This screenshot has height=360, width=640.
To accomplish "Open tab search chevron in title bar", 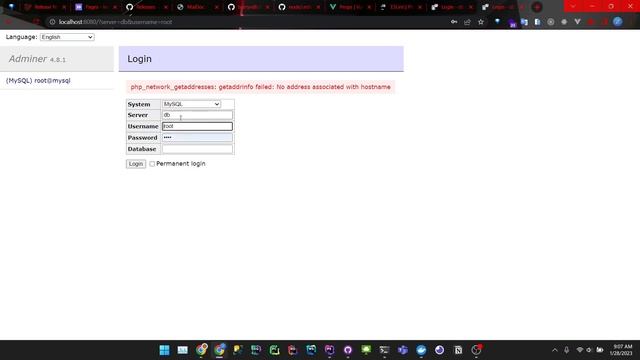I will (573, 7).
